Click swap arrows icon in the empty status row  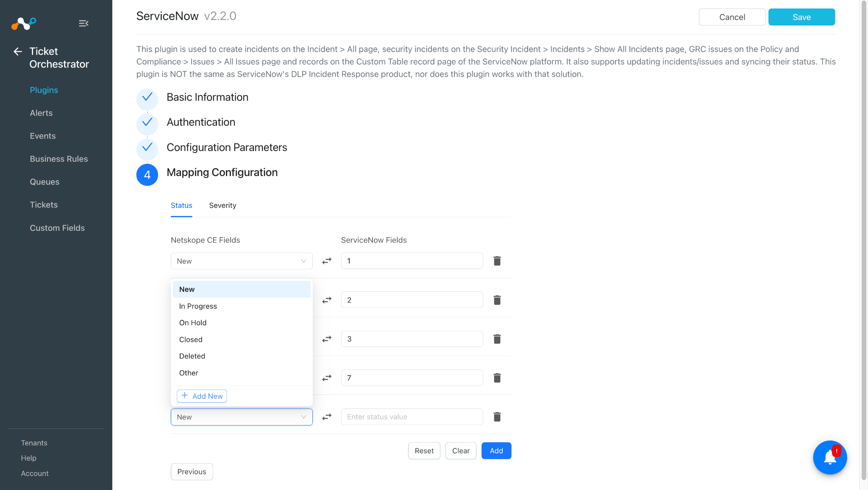click(327, 417)
